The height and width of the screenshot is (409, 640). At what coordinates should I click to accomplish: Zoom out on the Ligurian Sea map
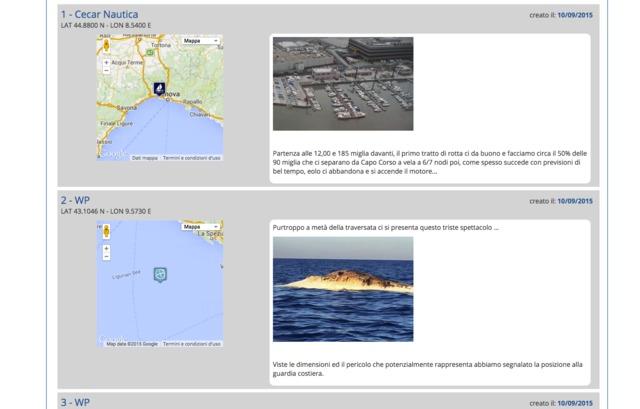click(106, 257)
